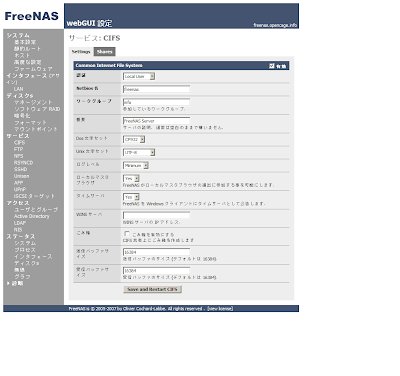This screenshot has height=376, width=400.
Task: Open the UPnP service page
Action: [x=20, y=189]
